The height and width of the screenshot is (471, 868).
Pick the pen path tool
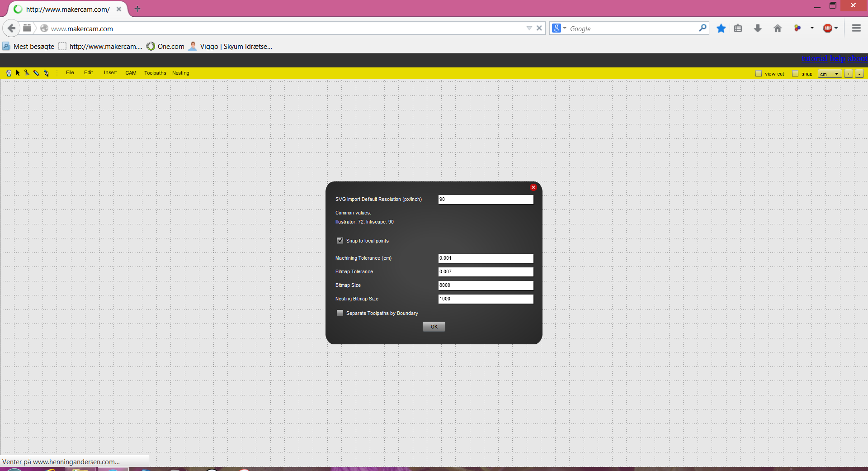click(x=46, y=73)
